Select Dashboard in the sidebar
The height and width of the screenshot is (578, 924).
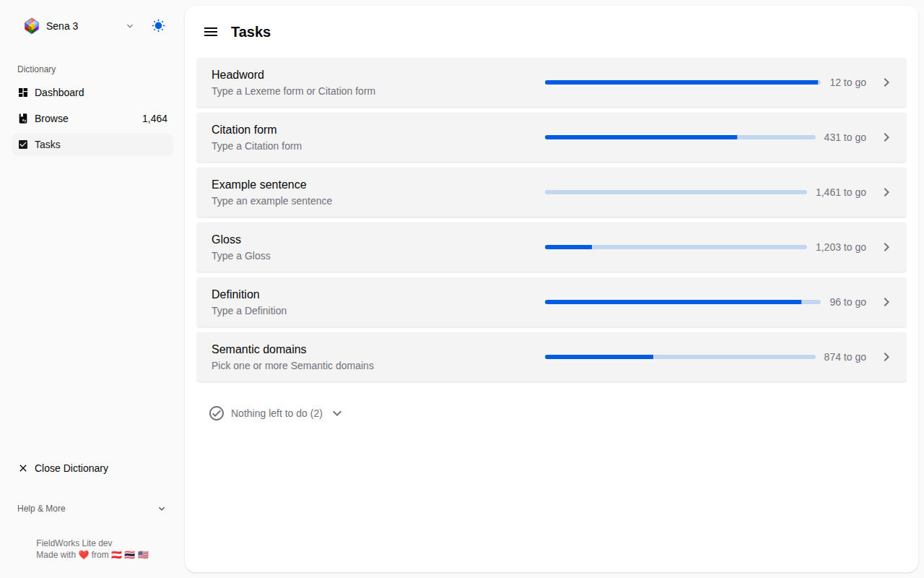(x=92, y=92)
